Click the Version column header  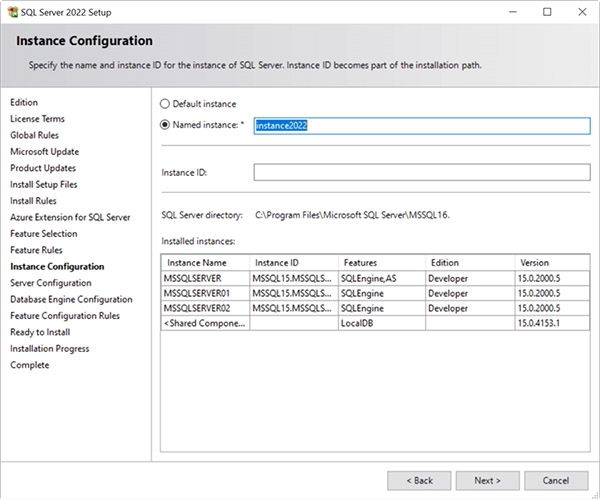click(552, 263)
